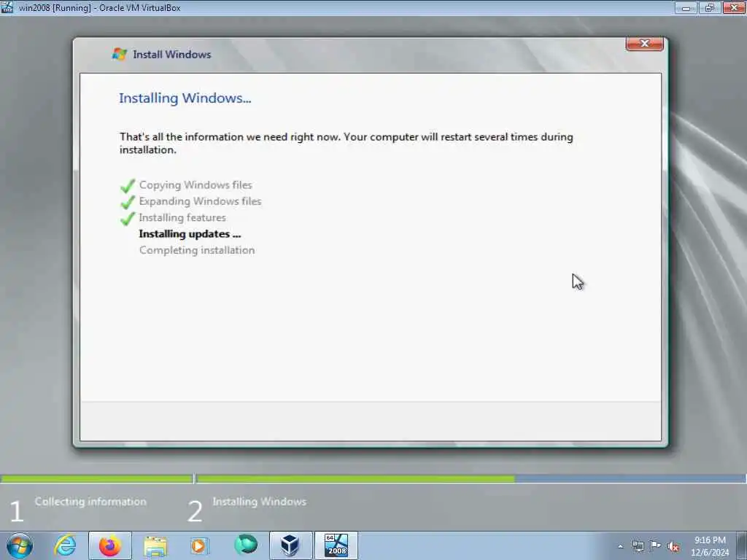
Task: Open Windows Media Player taskbar icon
Action: [x=199, y=545]
